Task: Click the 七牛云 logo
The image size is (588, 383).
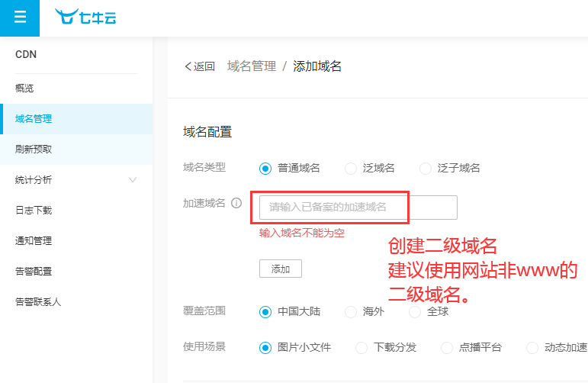Action: (85, 18)
